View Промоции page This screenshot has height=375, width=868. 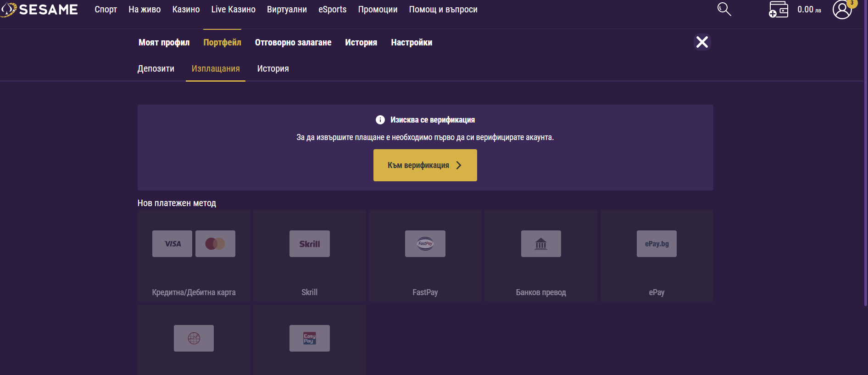[378, 10]
